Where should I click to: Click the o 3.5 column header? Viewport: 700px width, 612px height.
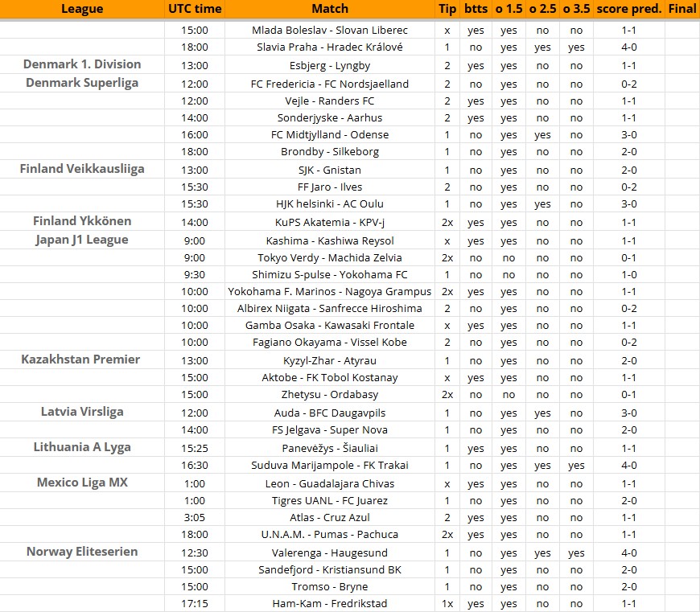coord(576,9)
